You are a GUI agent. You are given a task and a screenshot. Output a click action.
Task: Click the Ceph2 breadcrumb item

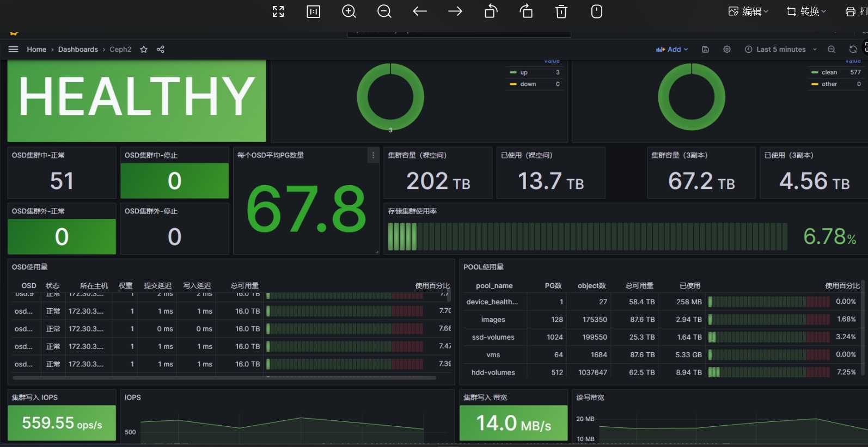pyautogui.click(x=120, y=49)
